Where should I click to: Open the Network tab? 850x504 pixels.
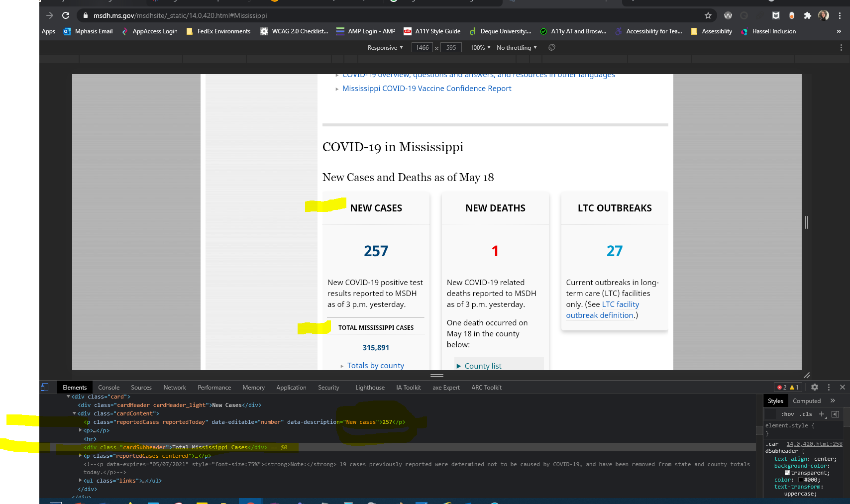click(175, 387)
